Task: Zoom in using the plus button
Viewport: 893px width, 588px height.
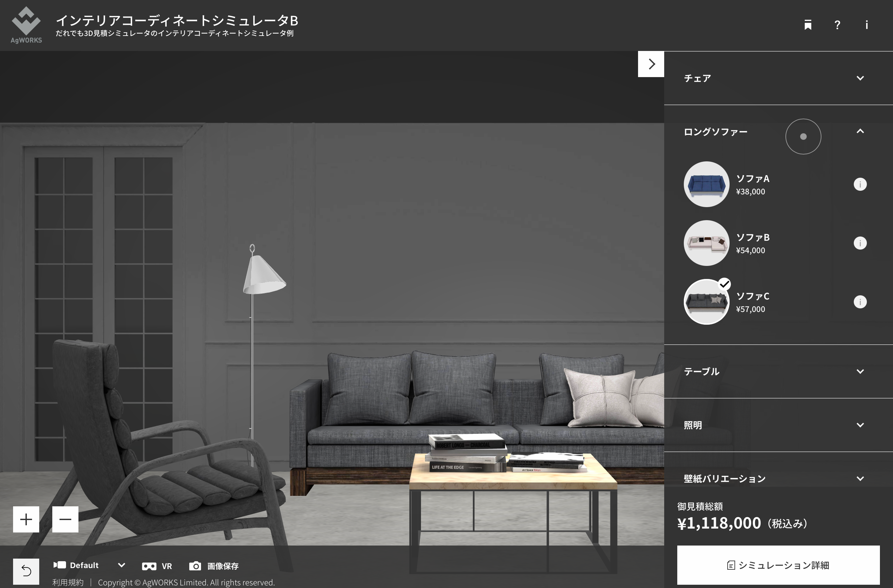Action: (x=25, y=519)
